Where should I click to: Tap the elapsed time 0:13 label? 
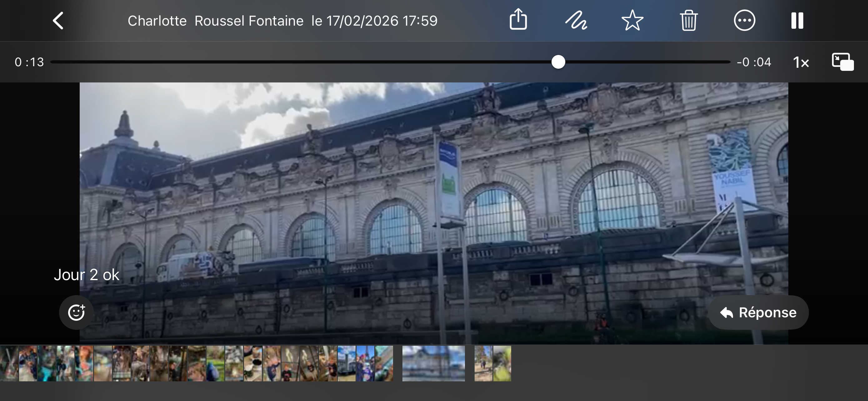tap(29, 62)
